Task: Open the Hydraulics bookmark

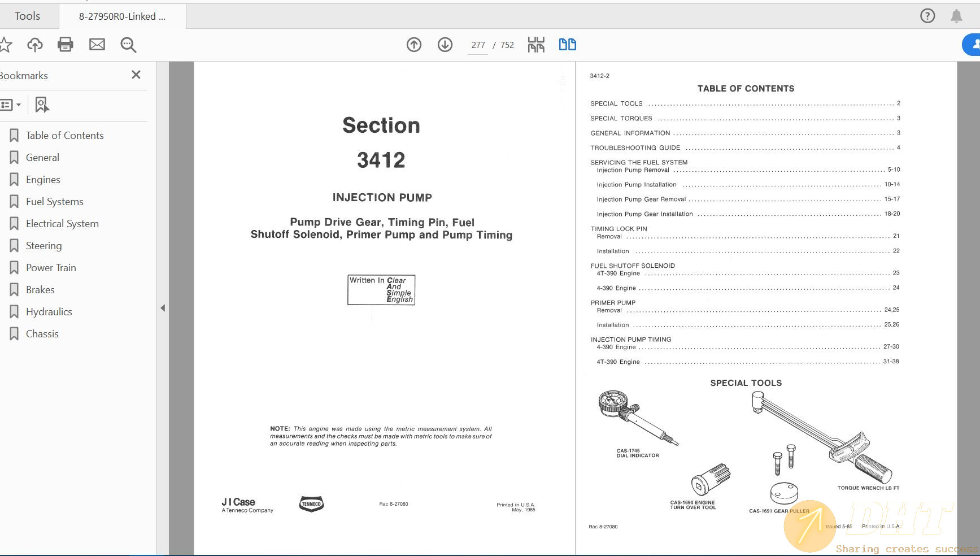Action: (49, 311)
